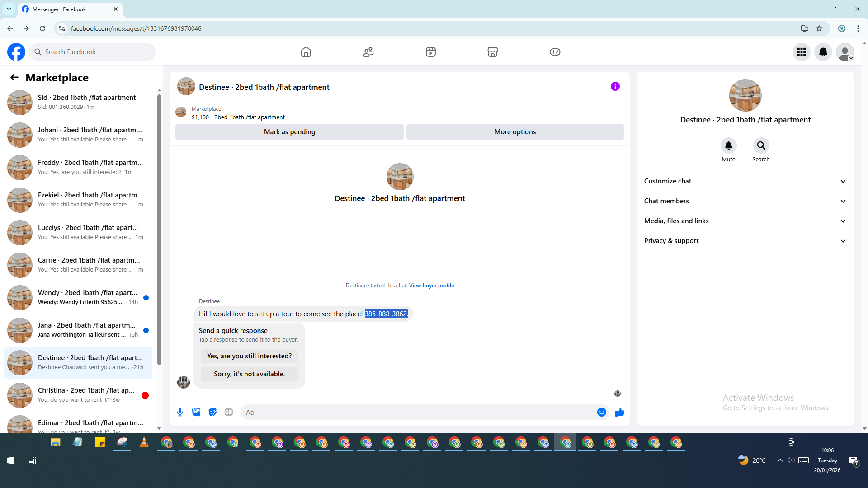The width and height of the screenshot is (868, 488).
Task: Open the Facebook apps grid menu
Action: [802, 52]
